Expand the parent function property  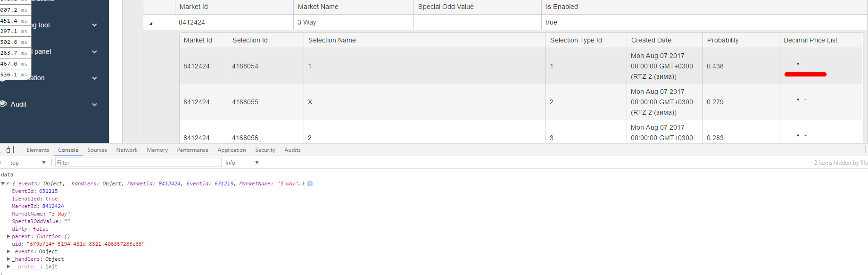point(8,236)
